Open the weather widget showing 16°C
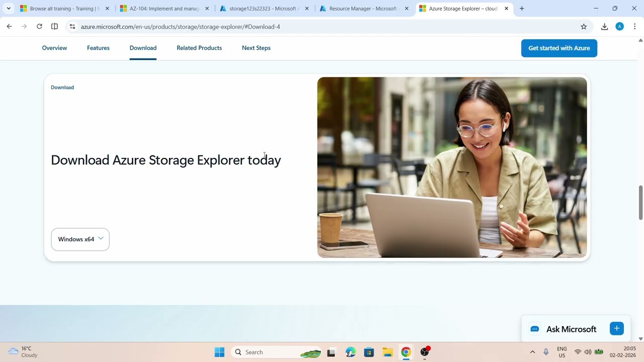Viewport: 644px width, 362px height. [x=24, y=352]
